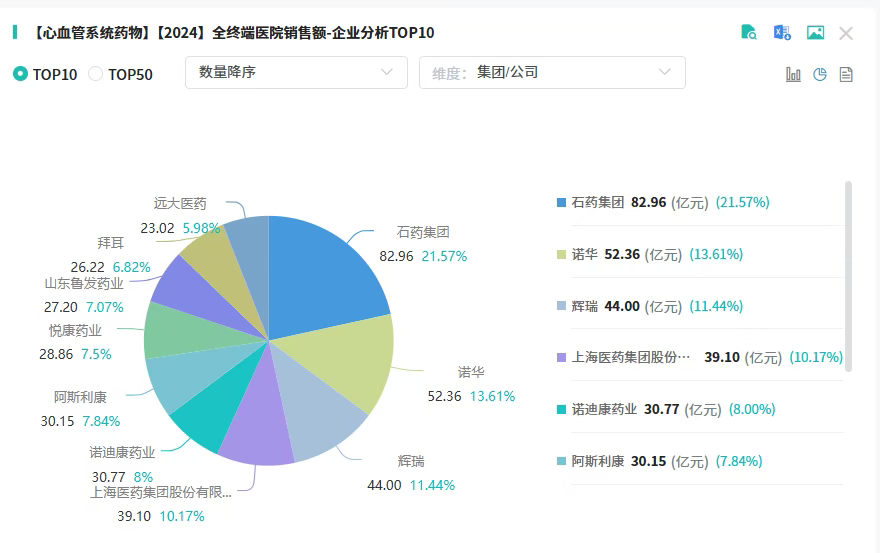This screenshot has width=880, height=553.
Task: Open the 数量降序 sort dropdown
Action: click(x=296, y=72)
